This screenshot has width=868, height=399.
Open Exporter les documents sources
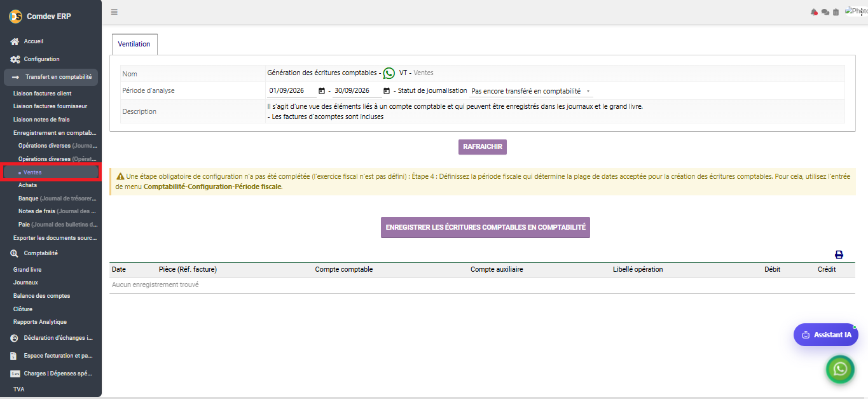point(55,238)
